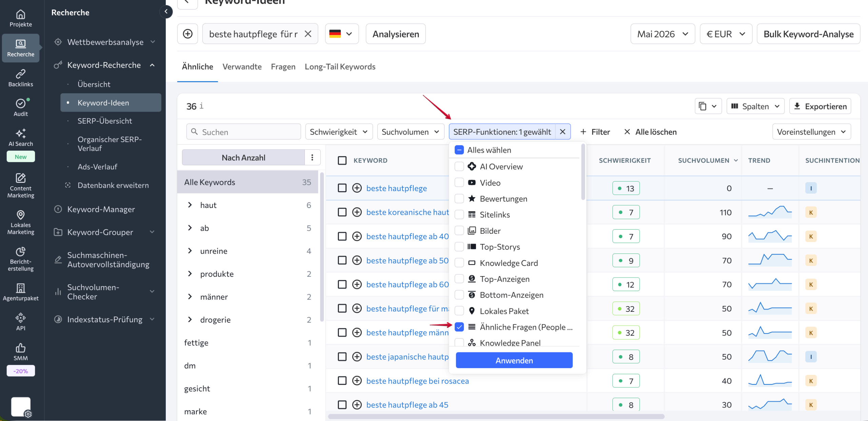Check the Sitelinks option

[x=459, y=214]
